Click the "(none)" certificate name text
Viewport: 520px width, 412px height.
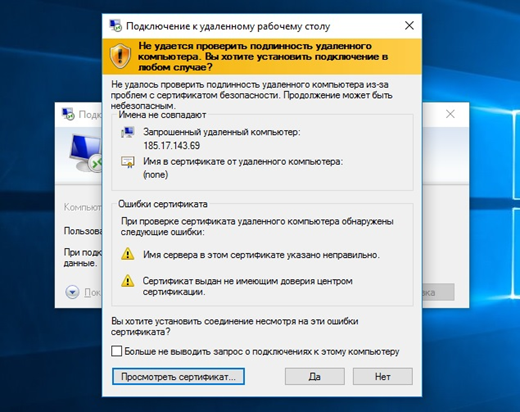[156, 175]
